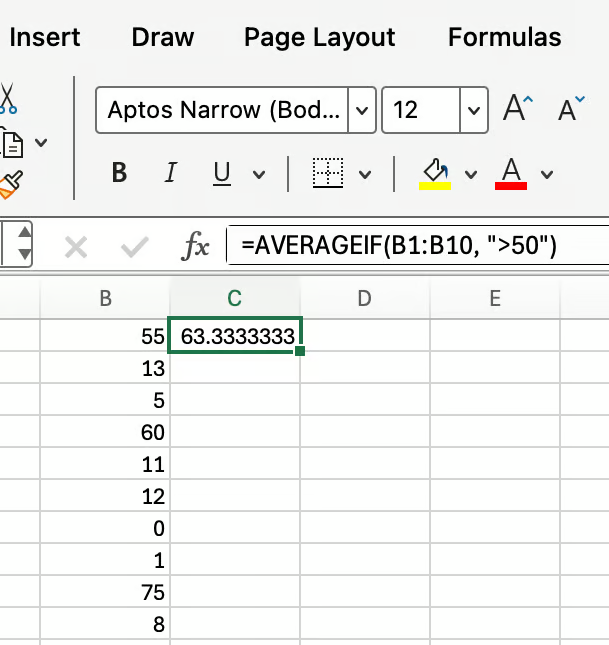Apply the yellow fill color
This screenshot has height=645, width=609.
pos(435,173)
